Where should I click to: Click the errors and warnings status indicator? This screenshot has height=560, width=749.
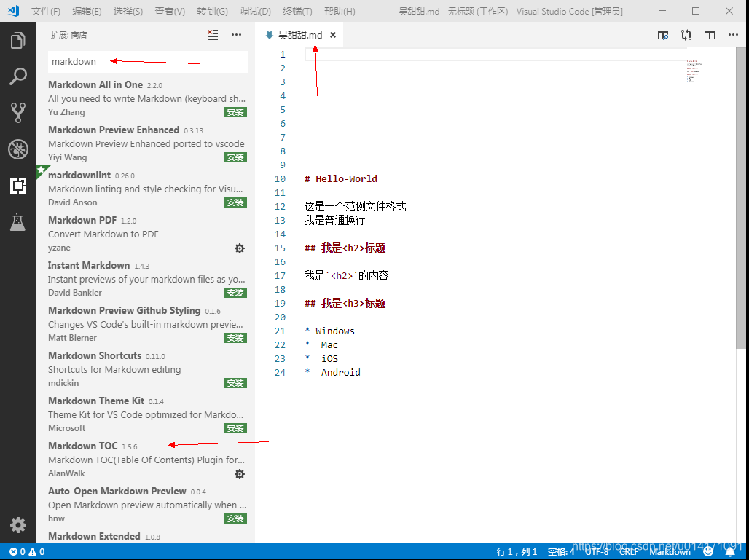tap(27, 552)
